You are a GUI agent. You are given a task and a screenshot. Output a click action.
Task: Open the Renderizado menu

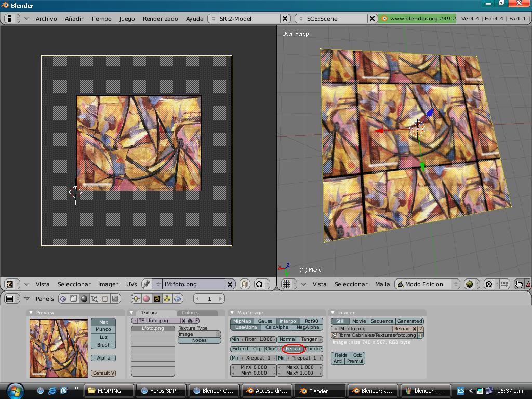(160, 19)
